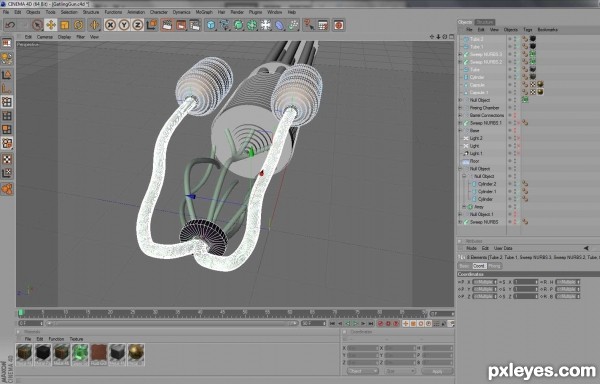
Task: Add a Cube primitive object
Action: pos(211,25)
